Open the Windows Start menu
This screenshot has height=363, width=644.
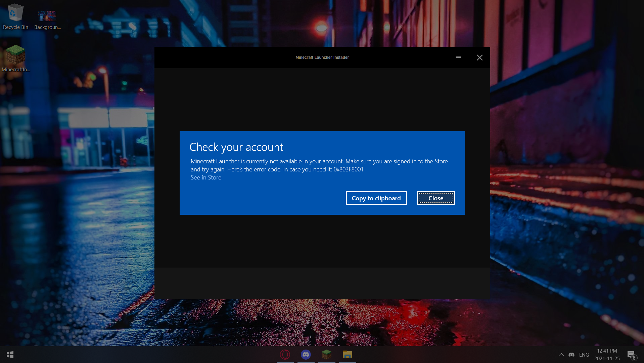10,355
